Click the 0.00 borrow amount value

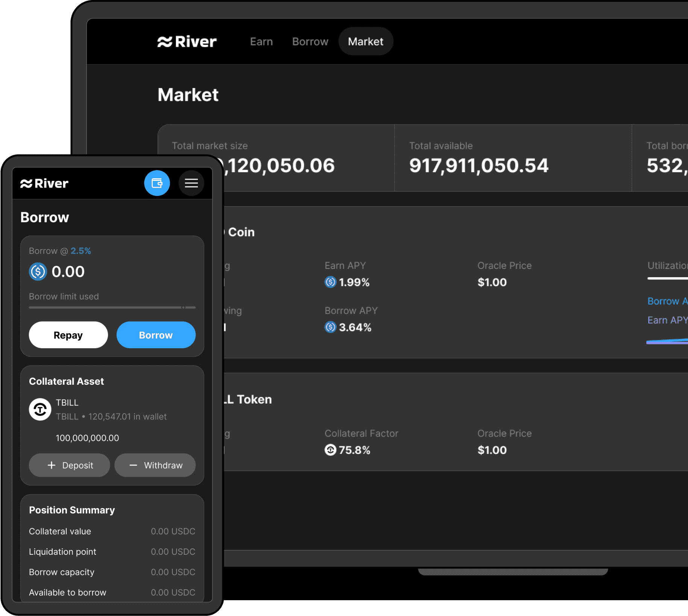coord(68,272)
